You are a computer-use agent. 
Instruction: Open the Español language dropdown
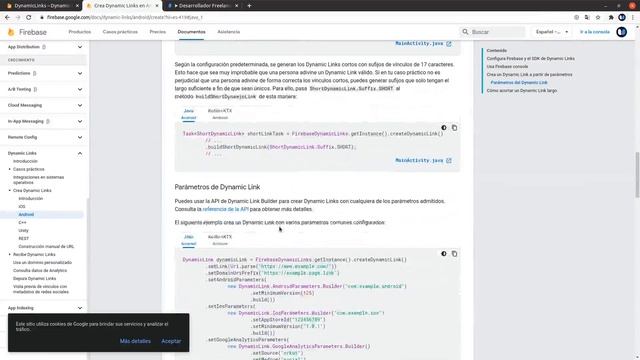[552, 32]
